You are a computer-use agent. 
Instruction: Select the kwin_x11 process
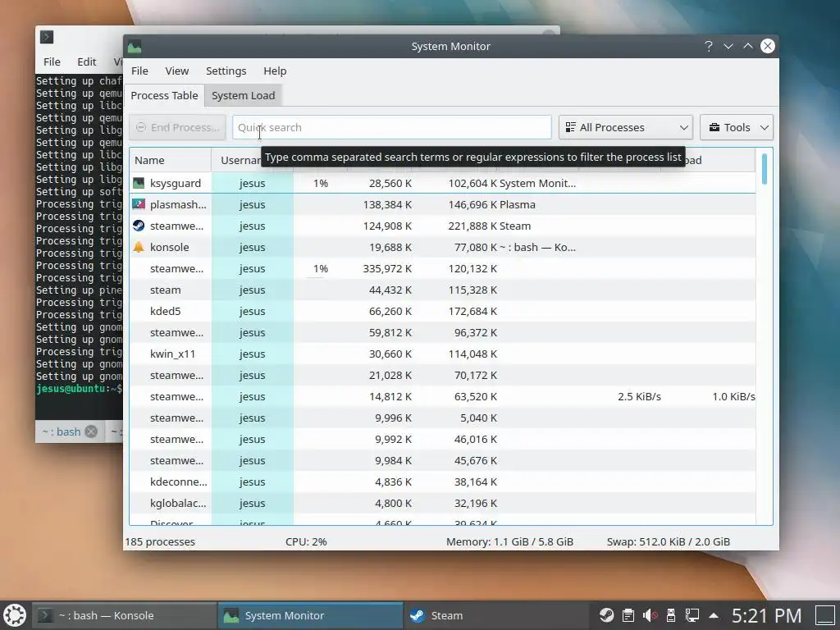click(x=172, y=354)
